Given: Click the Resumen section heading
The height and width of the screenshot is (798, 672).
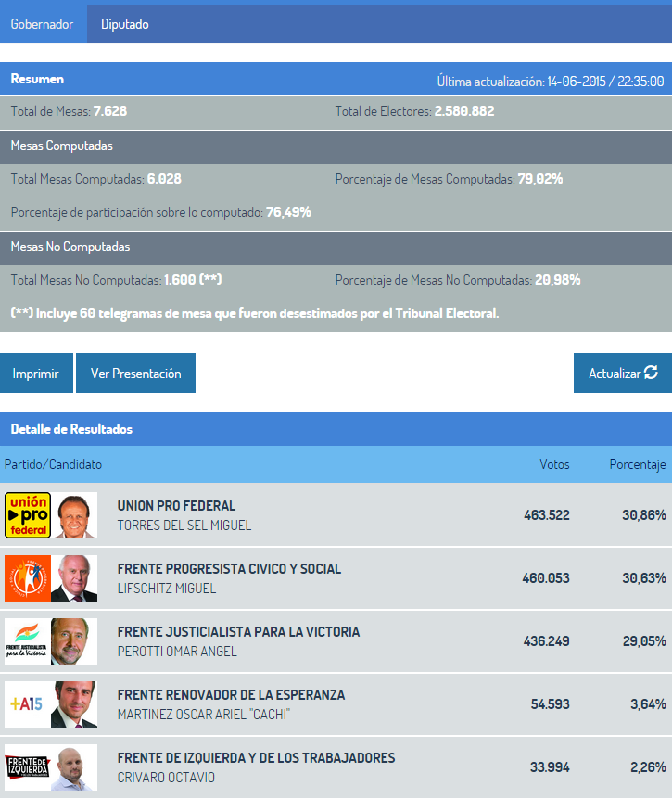Looking at the screenshot, I should pos(37,79).
